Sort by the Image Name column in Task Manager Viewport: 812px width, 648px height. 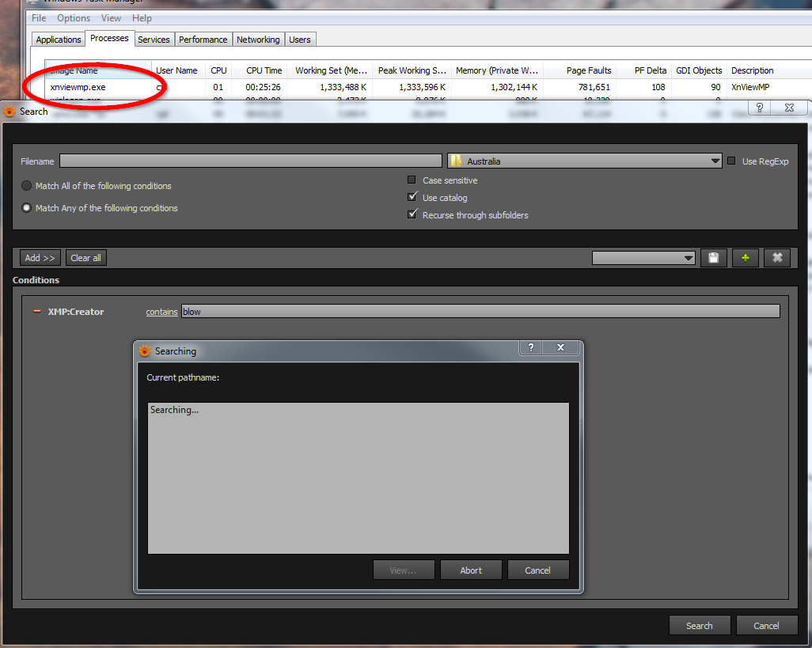pos(98,70)
